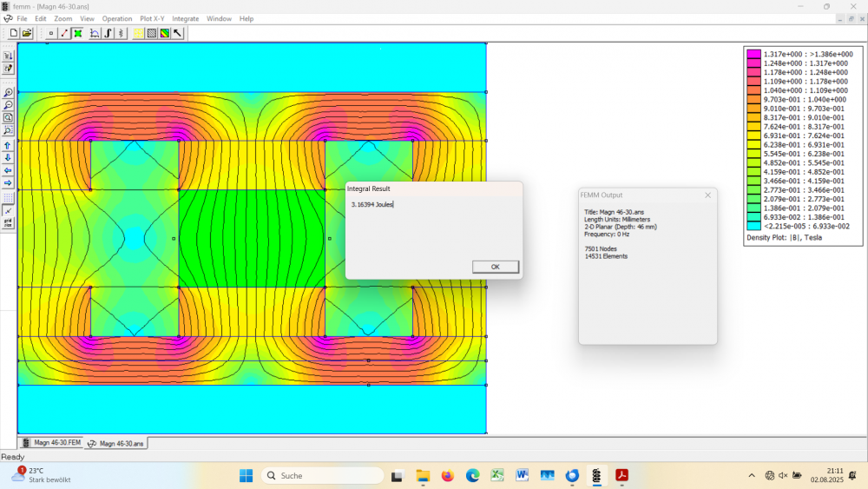Toggle the show grid dots icon
The height and width of the screenshot is (489, 868).
click(x=8, y=198)
